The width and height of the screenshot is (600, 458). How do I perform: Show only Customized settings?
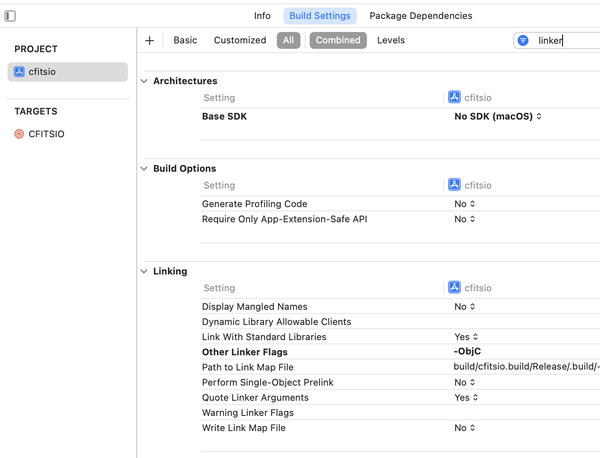[240, 41]
